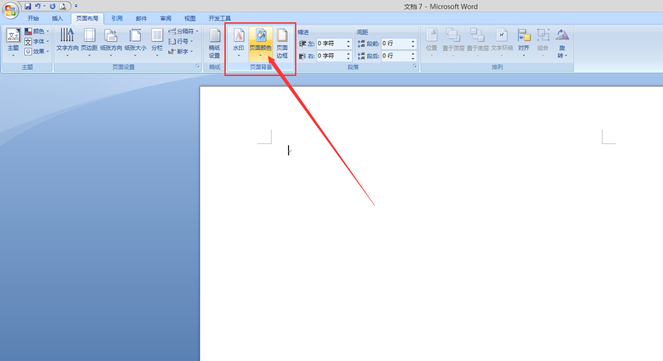This screenshot has height=361, width=663.
Task: Decrease right indent with the down spinner arrow
Action: tap(348, 58)
